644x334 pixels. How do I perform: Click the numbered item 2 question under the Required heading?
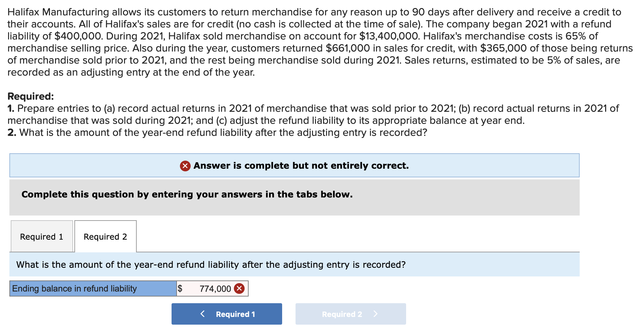click(x=223, y=133)
